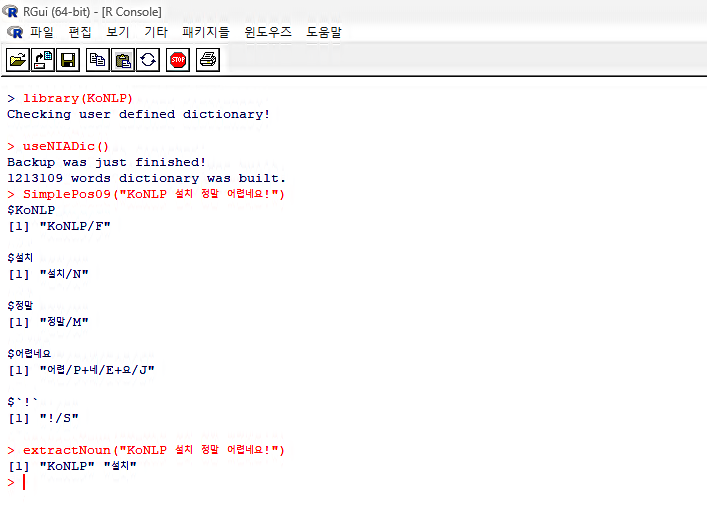
Task: Click the library(KoNLP) command line
Action: (x=70, y=98)
